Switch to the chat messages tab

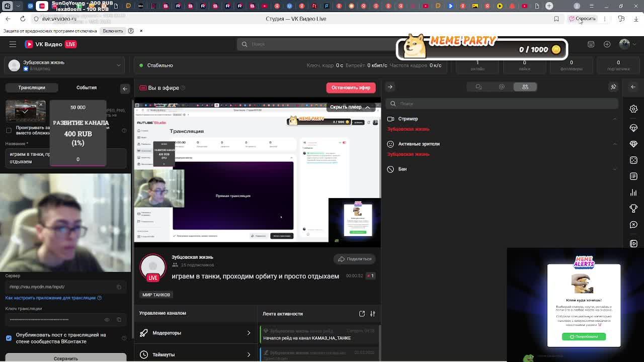pyautogui.click(x=478, y=87)
